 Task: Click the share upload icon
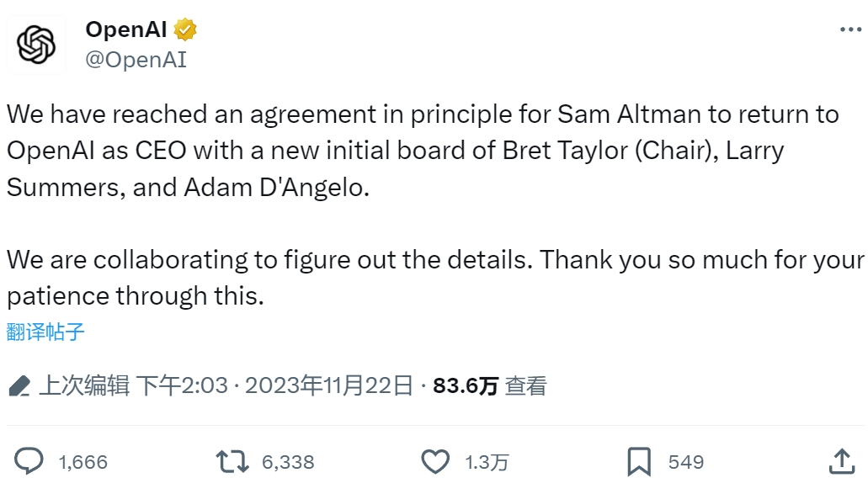842,461
